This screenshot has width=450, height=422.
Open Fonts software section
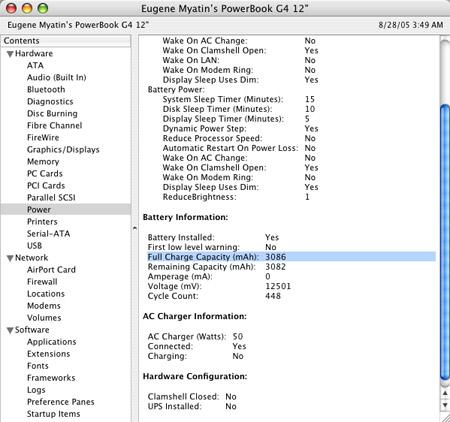point(38,366)
